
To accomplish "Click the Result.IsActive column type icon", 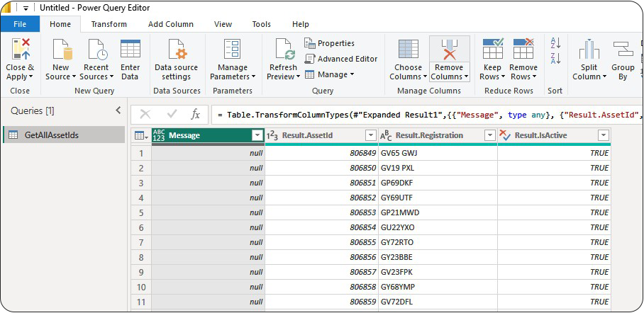I will [x=504, y=135].
